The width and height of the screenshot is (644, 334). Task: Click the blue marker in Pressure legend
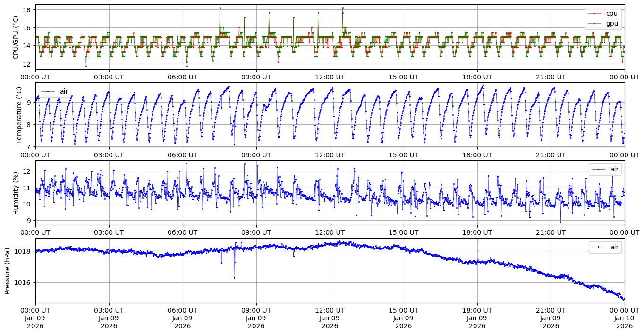pyautogui.click(x=598, y=247)
